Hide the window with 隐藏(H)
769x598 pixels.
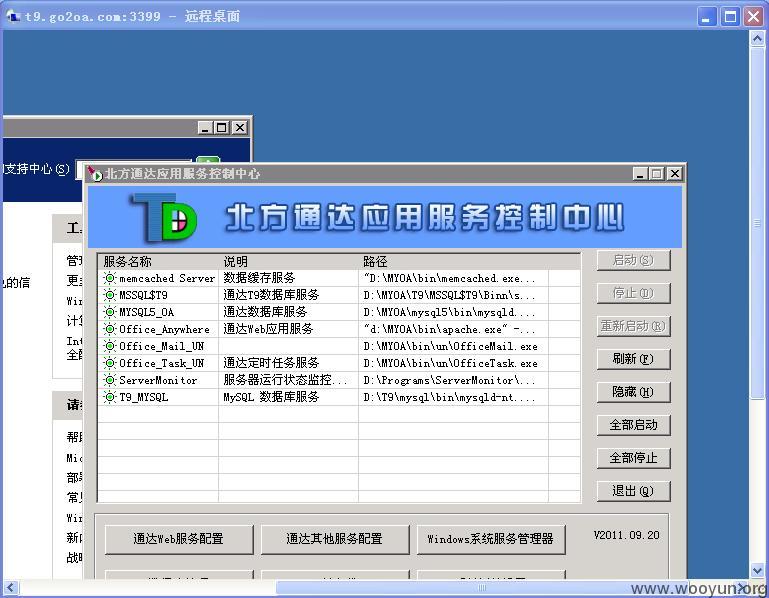pyautogui.click(x=633, y=391)
